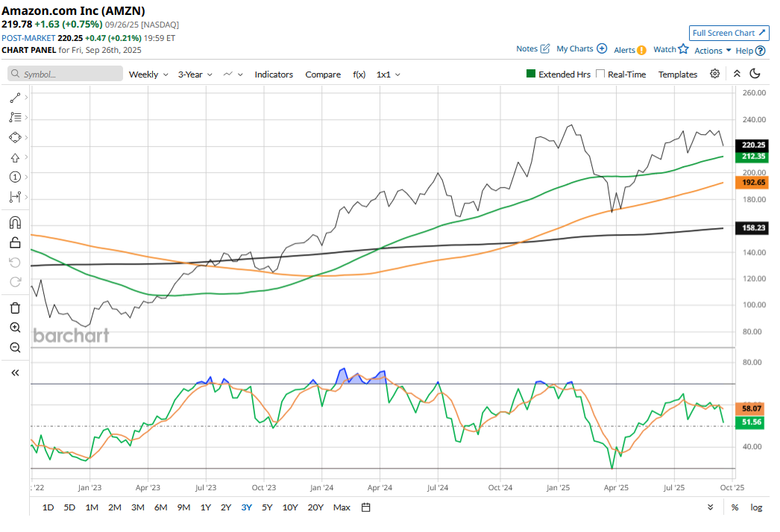Click the Help link
The width and height of the screenshot is (780, 532).
tap(744, 51)
